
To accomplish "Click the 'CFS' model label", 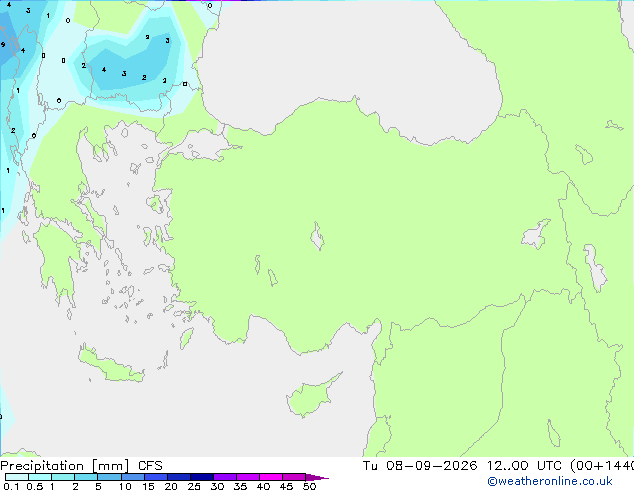I will [150, 466].
